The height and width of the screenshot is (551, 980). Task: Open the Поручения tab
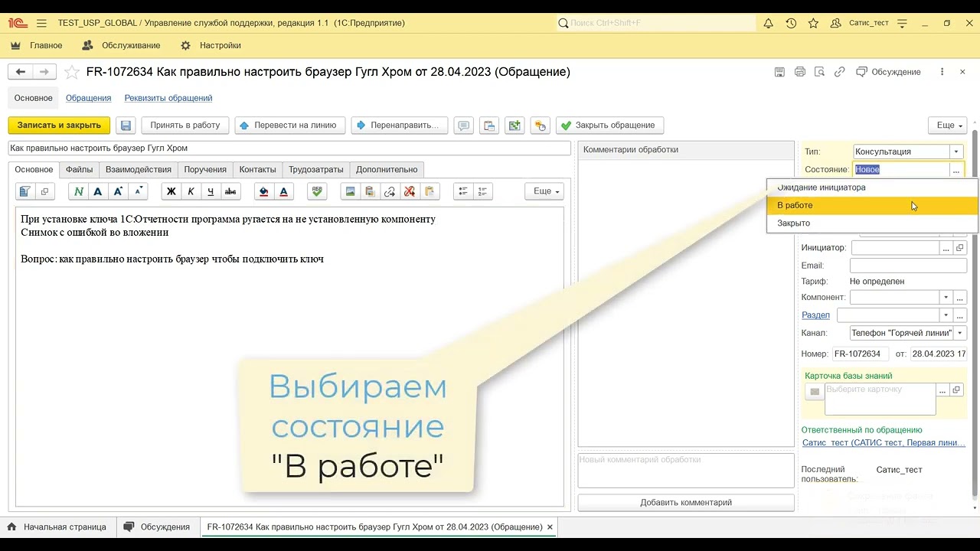point(205,170)
